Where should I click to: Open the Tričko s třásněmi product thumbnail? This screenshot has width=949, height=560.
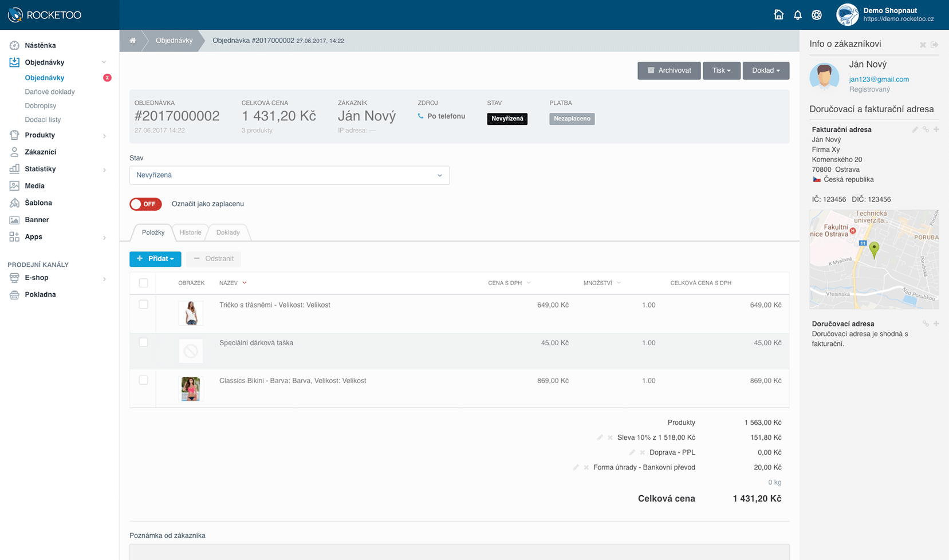(x=191, y=313)
